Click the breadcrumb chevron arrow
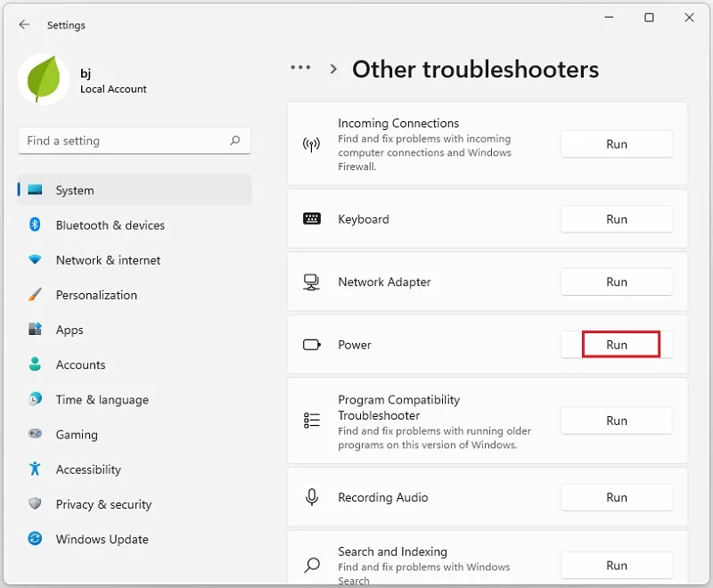Screen dimensions: 713x588 [x=333, y=69]
